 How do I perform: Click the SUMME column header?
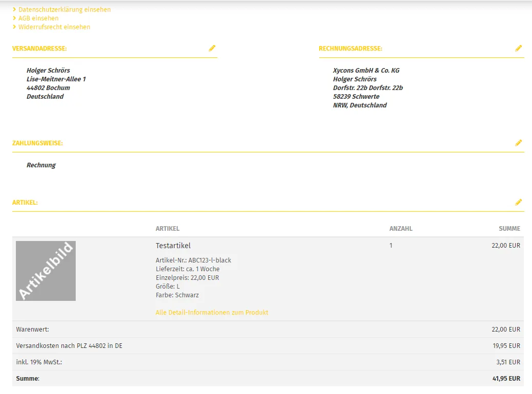point(509,228)
